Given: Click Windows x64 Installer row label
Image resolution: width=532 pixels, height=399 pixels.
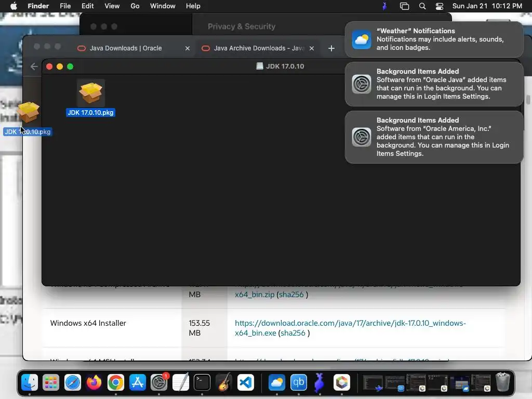Looking at the screenshot, I should pos(88,323).
